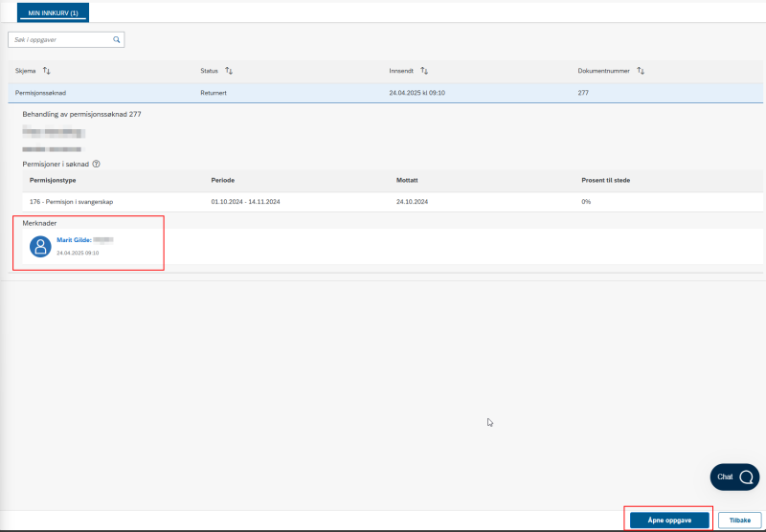Select the Permisjonssøknad row cell
The image size is (766, 532).
40,93
